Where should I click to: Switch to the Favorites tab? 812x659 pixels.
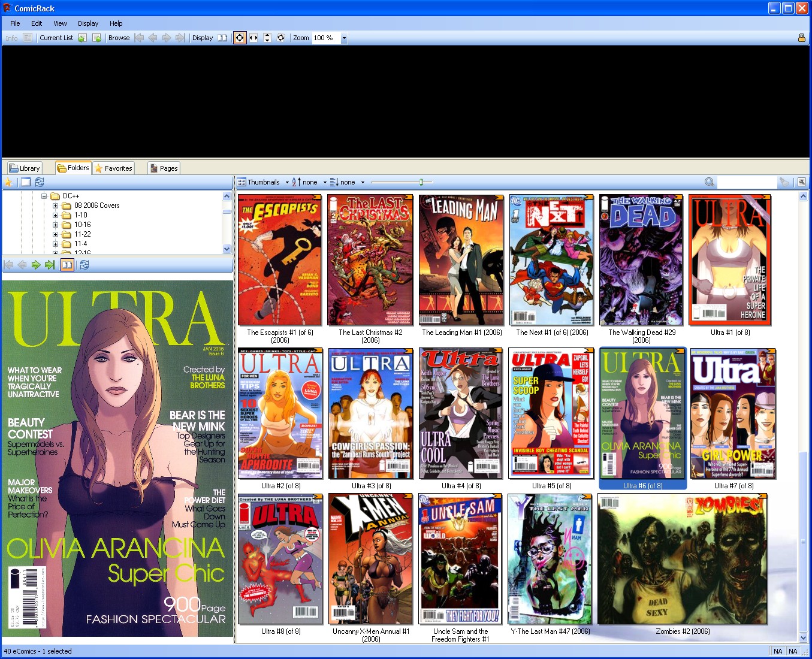(113, 168)
